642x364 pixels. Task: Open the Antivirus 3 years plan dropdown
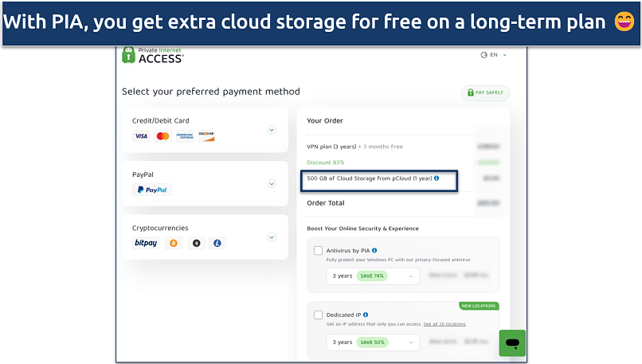click(x=373, y=276)
